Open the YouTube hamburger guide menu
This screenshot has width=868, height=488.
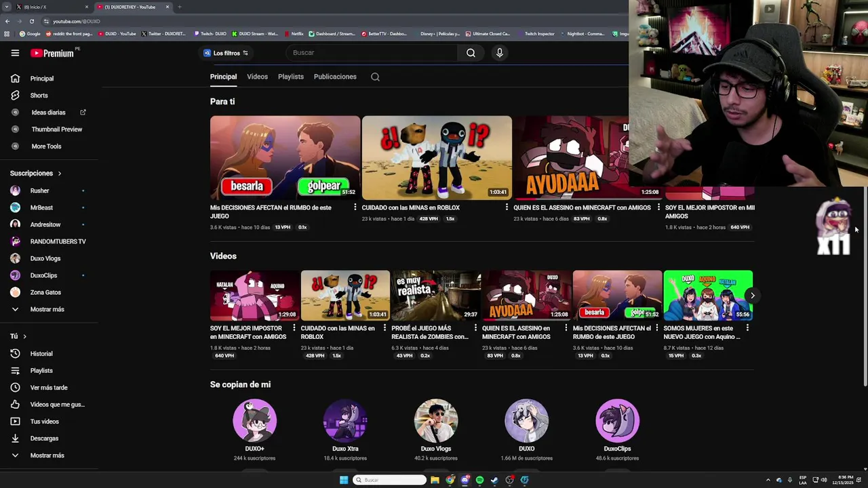pyautogui.click(x=15, y=53)
